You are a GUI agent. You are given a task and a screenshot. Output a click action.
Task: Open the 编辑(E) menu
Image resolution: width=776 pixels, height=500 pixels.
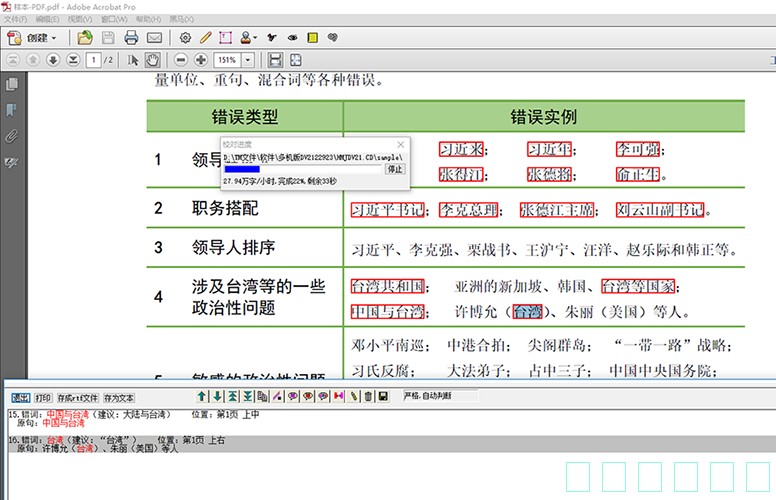48,19
